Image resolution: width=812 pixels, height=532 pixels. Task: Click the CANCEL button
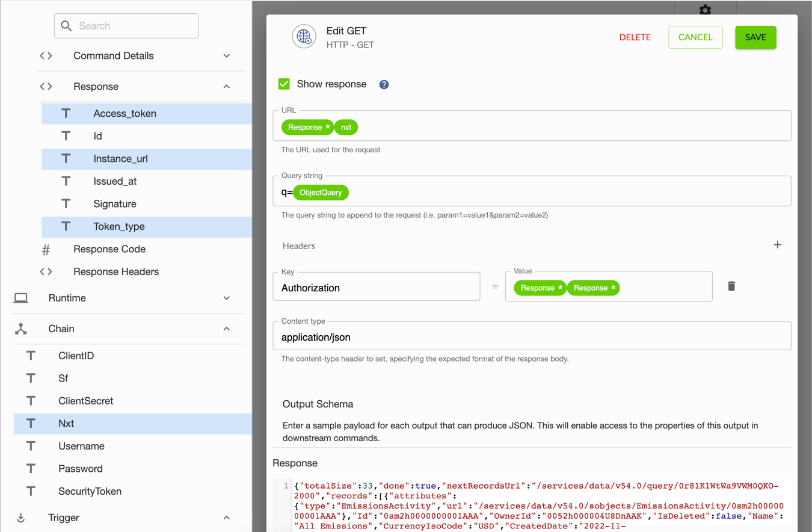click(x=695, y=37)
